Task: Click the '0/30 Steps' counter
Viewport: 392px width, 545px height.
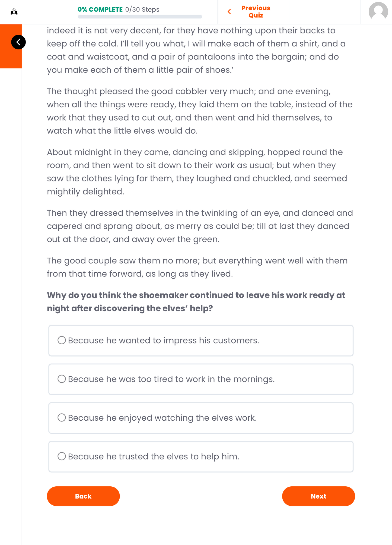Action: [x=142, y=10]
